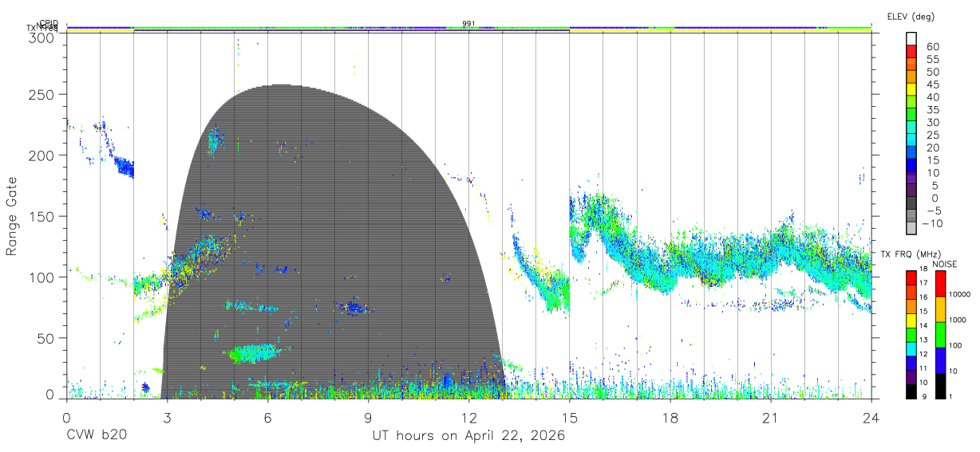Select the red top segment of NOISE bar
This screenshot has height=452, width=980.
point(939,284)
